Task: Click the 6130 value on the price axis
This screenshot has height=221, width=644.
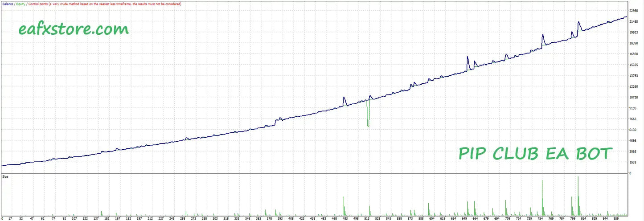Action: [633, 130]
